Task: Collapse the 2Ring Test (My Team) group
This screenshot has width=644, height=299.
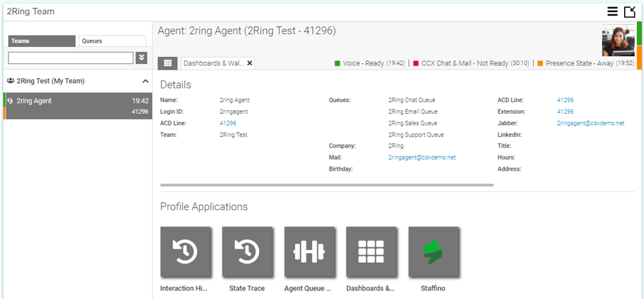Action: tap(146, 81)
